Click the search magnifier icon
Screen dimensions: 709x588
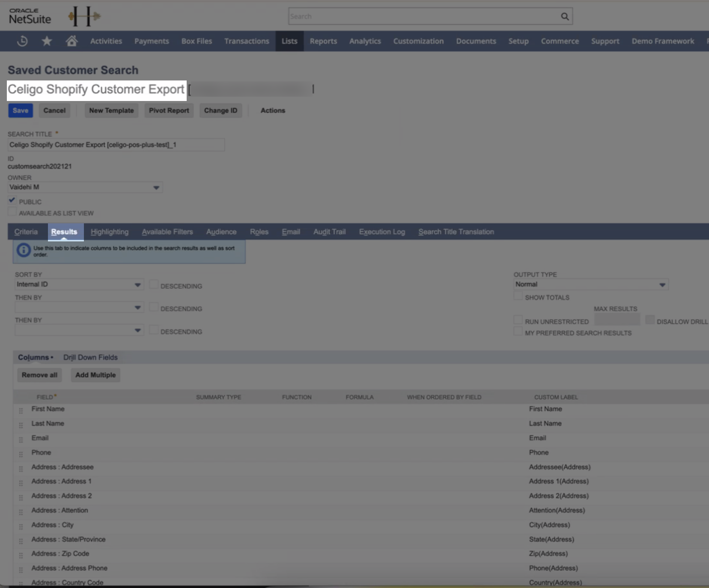click(x=565, y=16)
